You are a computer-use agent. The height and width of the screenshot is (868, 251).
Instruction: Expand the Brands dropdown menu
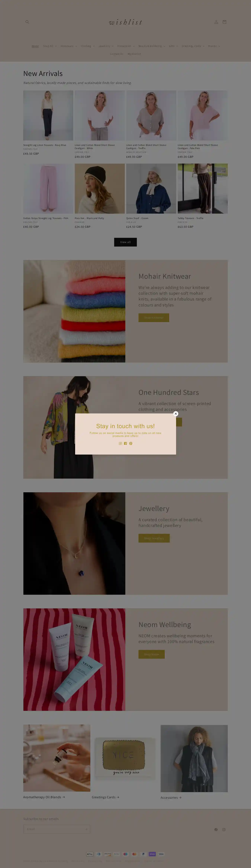[214, 46]
